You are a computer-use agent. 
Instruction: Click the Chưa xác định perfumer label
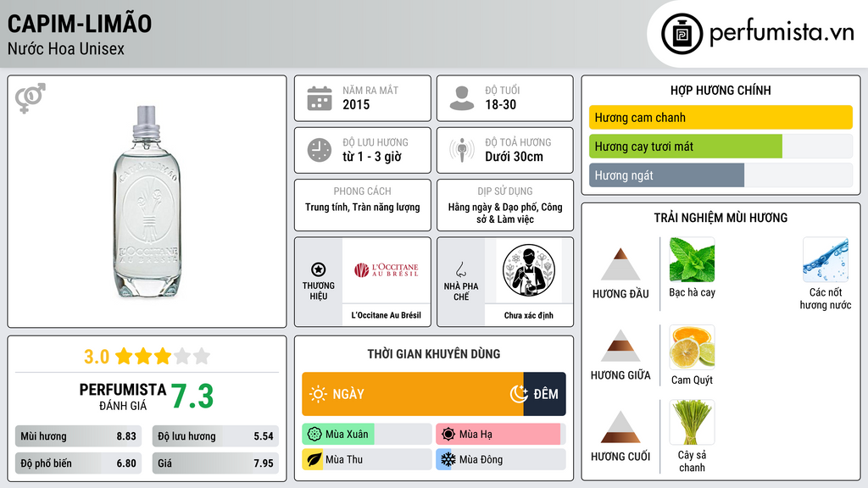pos(529,315)
